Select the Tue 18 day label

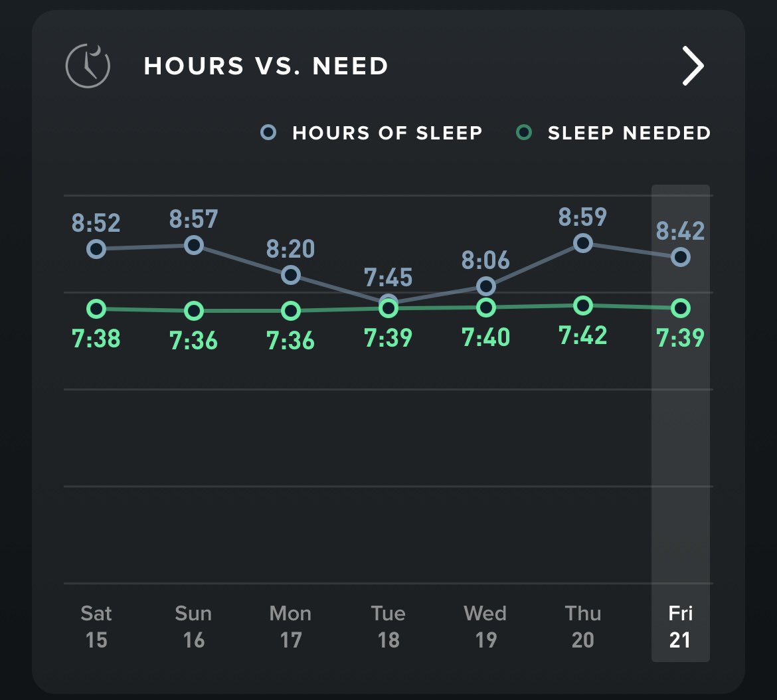388,627
